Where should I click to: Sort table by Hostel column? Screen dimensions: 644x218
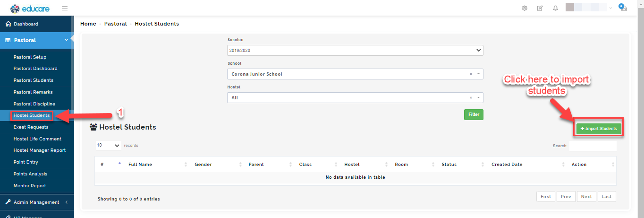(x=365, y=164)
